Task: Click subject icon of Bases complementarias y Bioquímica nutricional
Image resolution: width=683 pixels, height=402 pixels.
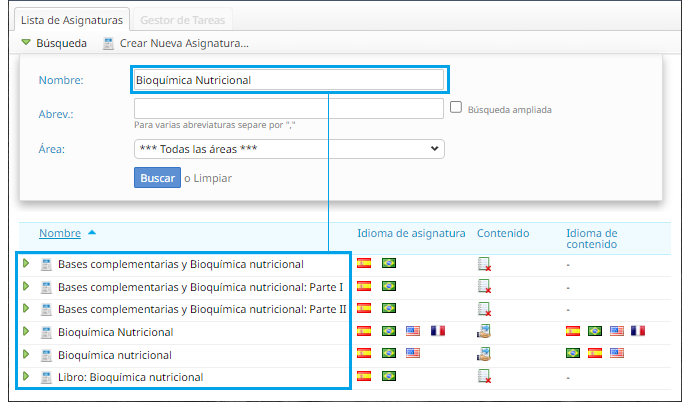Action: click(x=46, y=264)
